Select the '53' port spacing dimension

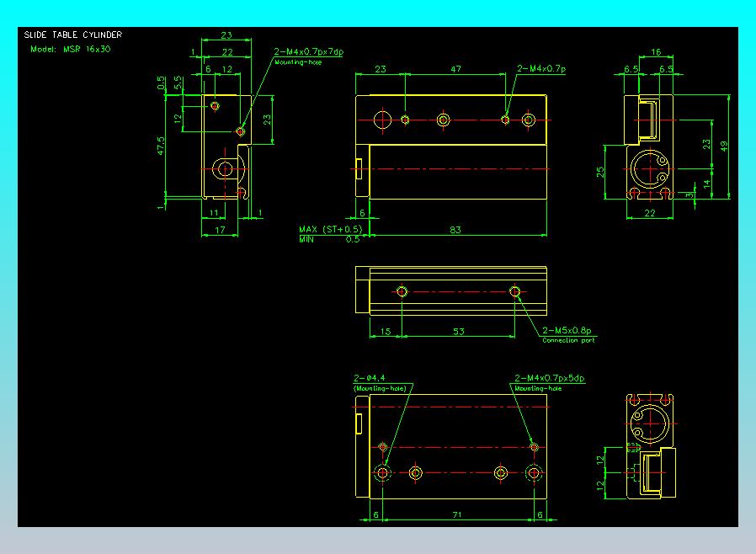coord(459,331)
